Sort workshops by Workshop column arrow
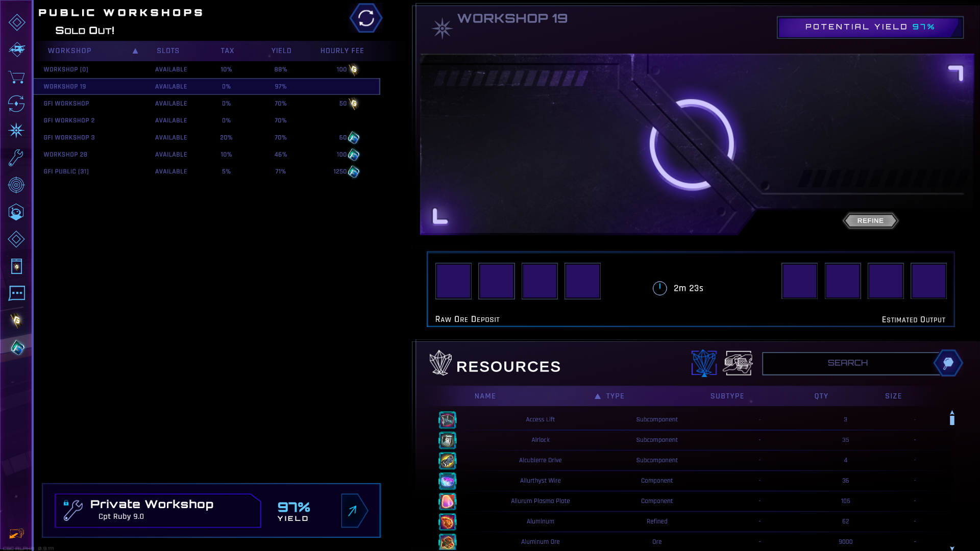This screenshot has width=980, height=551. [x=135, y=51]
